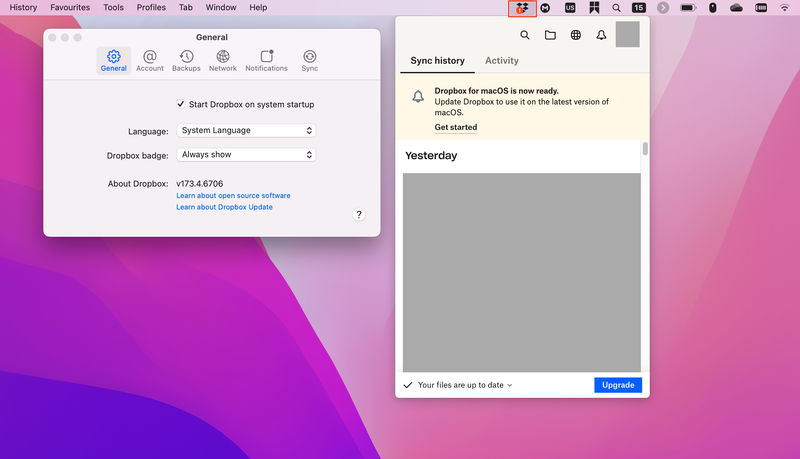Click the version text v173.4.6706
Screen dimensions: 800x459
pyautogui.click(x=199, y=184)
